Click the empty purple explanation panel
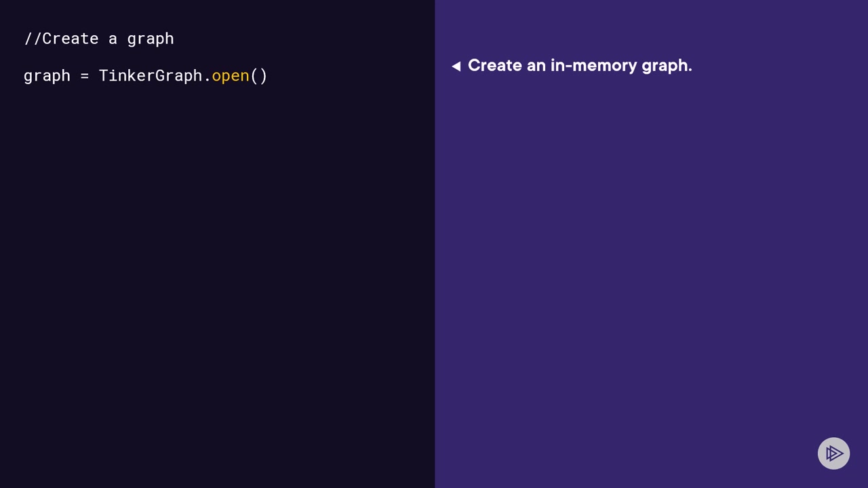 pyautogui.click(x=651, y=271)
